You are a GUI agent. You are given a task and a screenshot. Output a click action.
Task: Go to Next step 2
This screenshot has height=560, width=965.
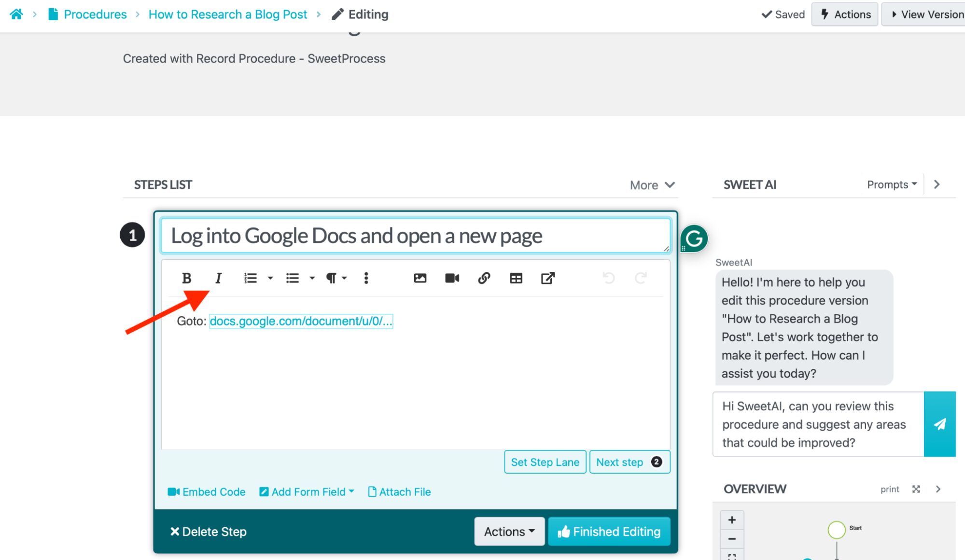pos(629,462)
